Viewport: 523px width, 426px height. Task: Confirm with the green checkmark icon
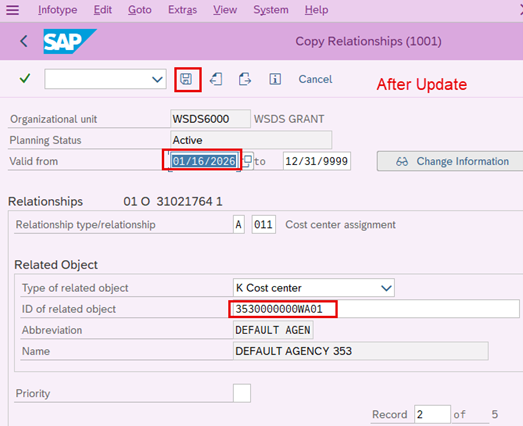pos(25,79)
